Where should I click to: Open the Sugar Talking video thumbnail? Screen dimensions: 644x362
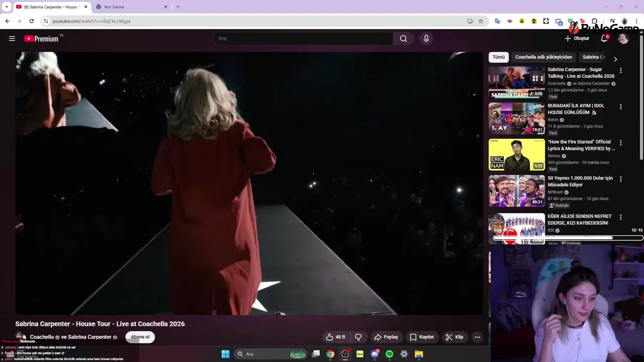(x=517, y=82)
